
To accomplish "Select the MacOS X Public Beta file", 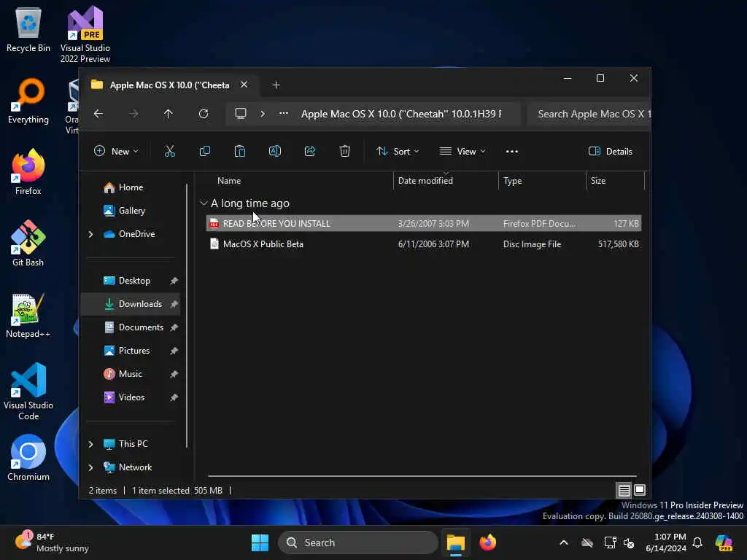I will (x=424, y=244).
